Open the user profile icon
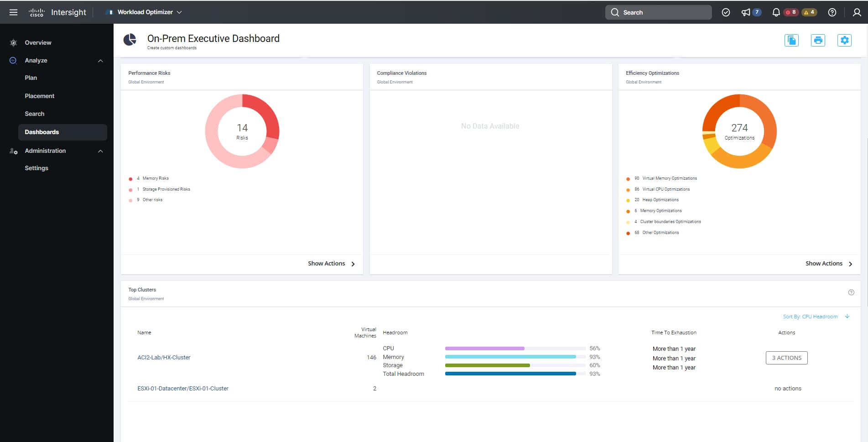 pyautogui.click(x=857, y=12)
